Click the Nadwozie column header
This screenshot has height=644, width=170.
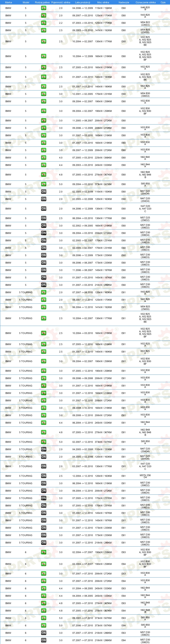124,2
